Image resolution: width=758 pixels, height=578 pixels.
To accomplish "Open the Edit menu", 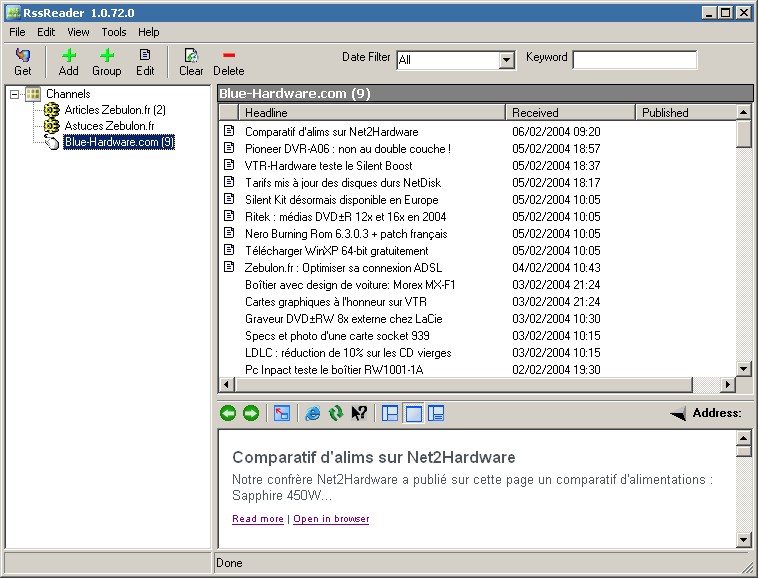I will [46, 32].
